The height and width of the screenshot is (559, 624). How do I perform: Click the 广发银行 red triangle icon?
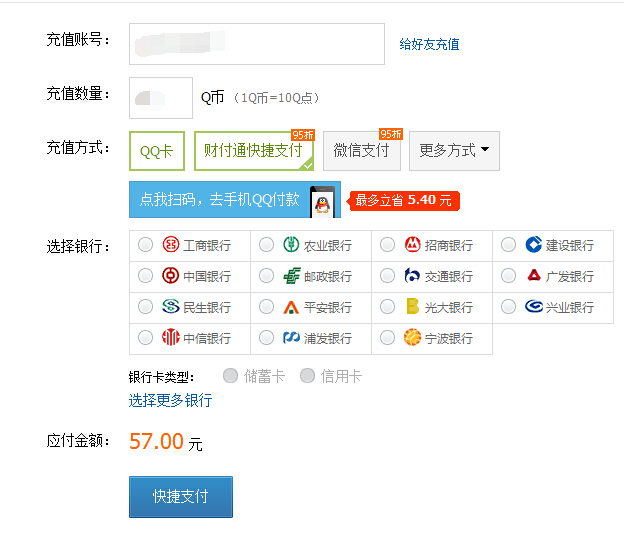(534, 275)
